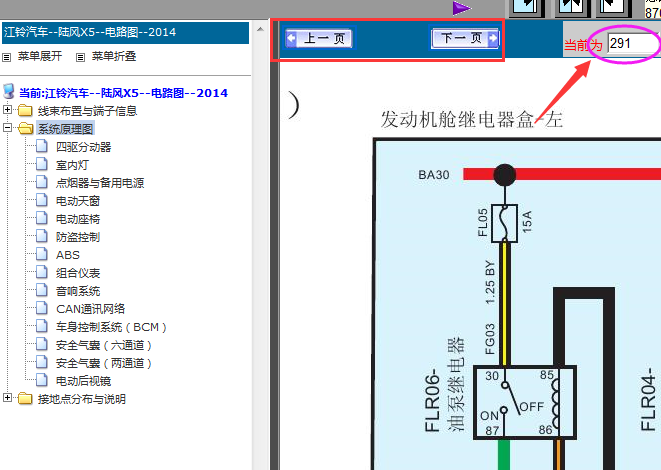
Task: Open the 室内灯 page icon
Action: click(41, 164)
